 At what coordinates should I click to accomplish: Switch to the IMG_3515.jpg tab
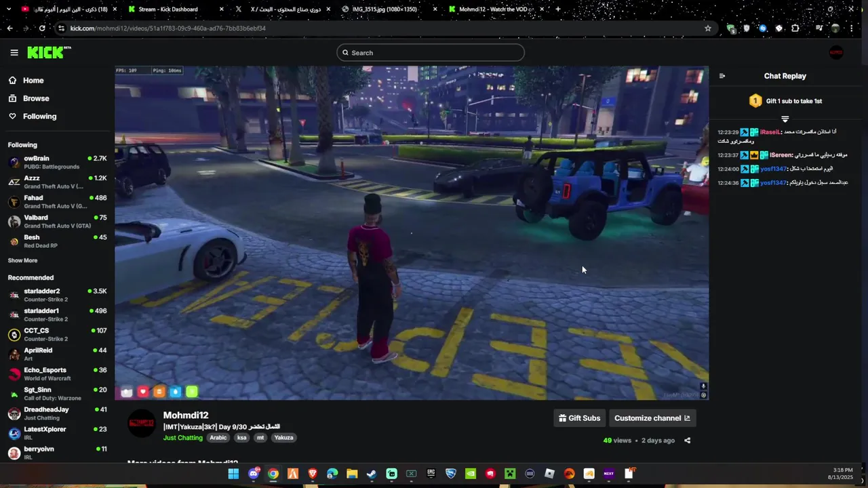(388, 9)
